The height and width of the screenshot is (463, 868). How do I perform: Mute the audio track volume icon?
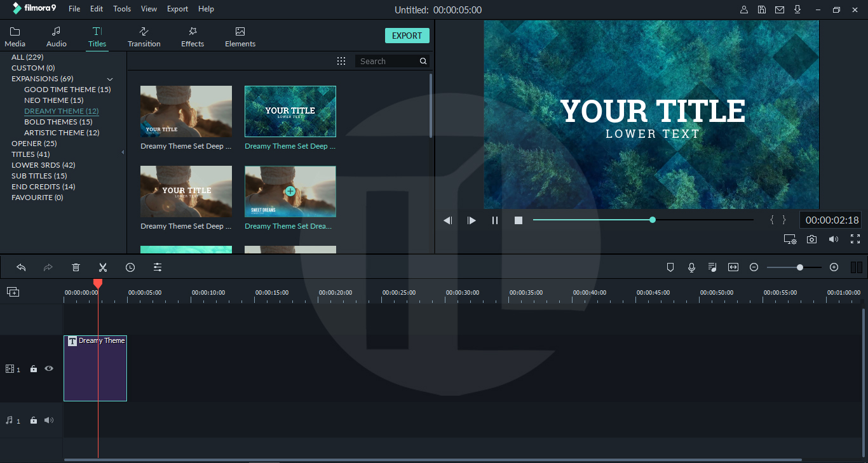48,420
